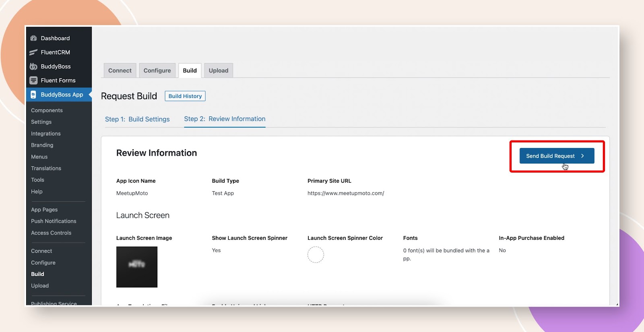Open Configure link in sidebar submenu
This screenshot has height=332, width=644.
pyautogui.click(x=43, y=263)
